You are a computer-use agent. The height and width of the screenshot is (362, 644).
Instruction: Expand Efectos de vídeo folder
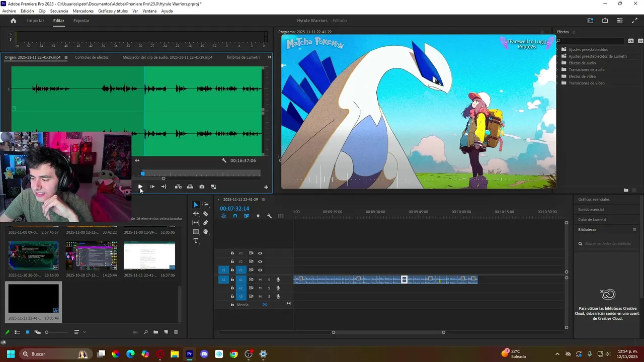pos(557,76)
